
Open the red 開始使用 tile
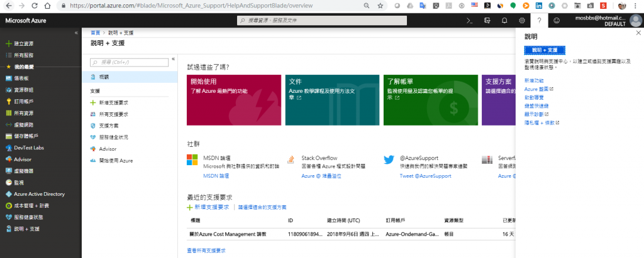[x=234, y=100]
